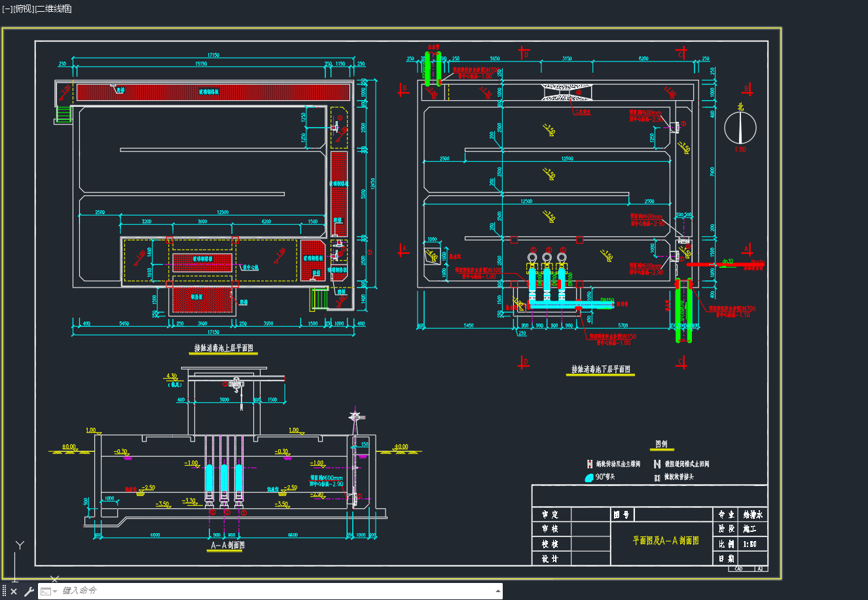The image size is (868, 600).
Task: Select the 比例 title block cell
Action: click(x=727, y=544)
